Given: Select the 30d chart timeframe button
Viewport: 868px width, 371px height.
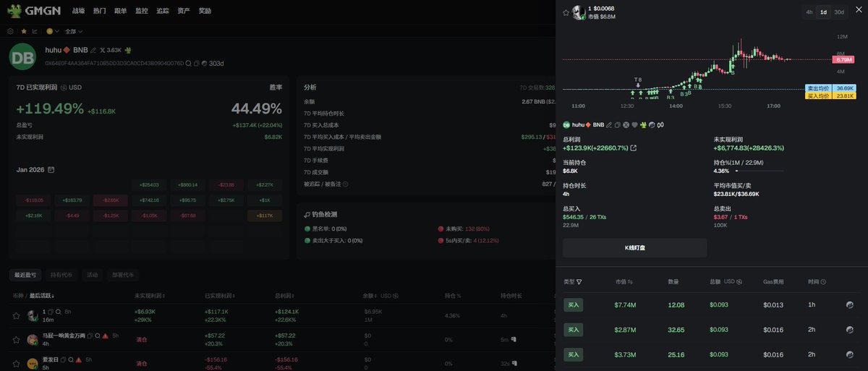Looking at the screenshot, I should [x=838, y=12].
